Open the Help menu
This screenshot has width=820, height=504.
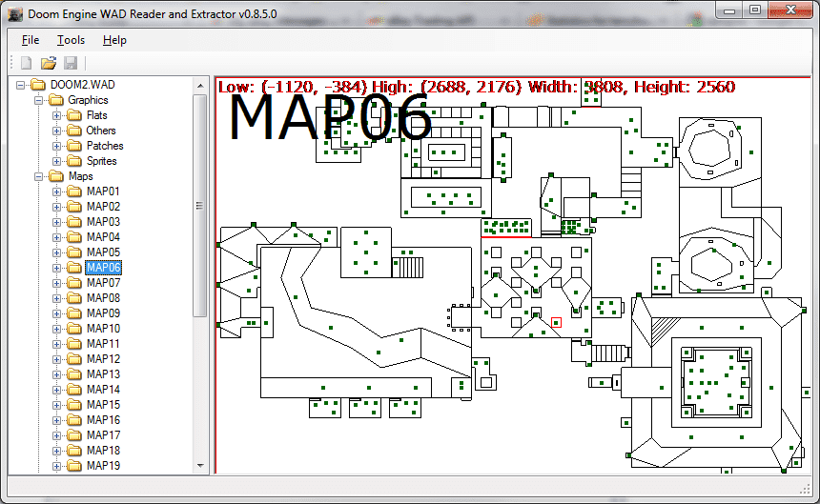pos(114,40)
